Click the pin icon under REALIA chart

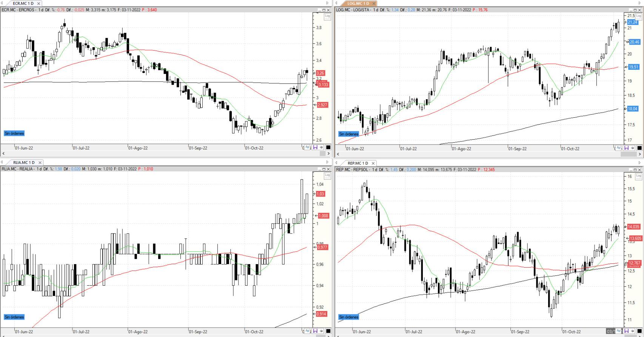pos(321,331)
